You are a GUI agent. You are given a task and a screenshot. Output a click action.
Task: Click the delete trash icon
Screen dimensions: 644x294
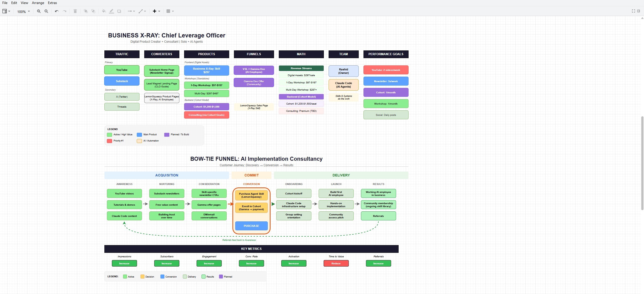coord(75,11)
